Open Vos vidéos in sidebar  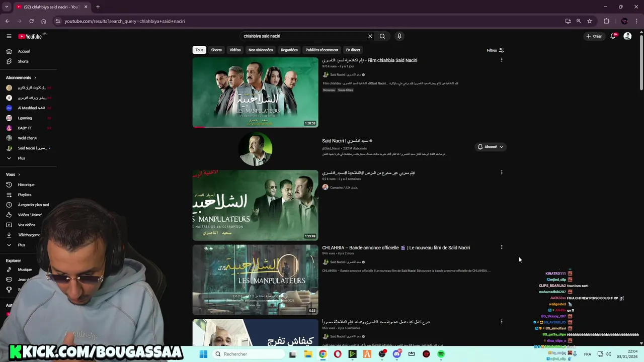coord(27,225)
